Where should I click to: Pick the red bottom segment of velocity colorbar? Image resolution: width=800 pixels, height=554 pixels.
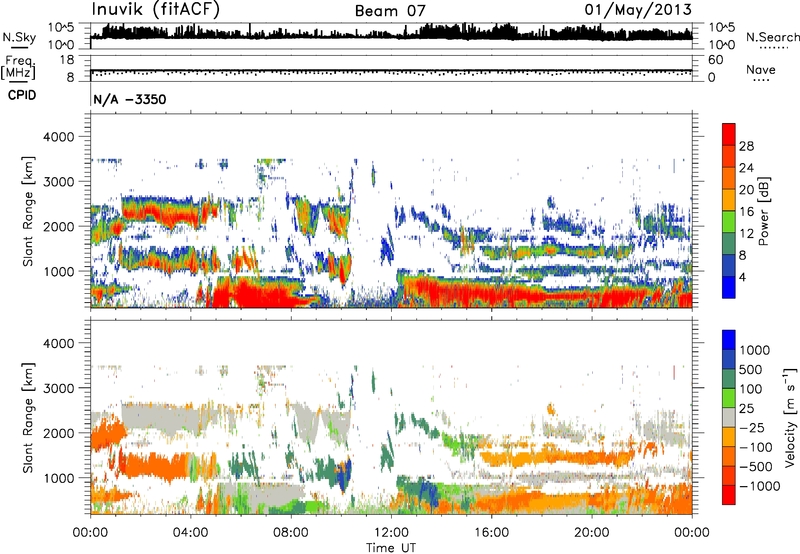729,495
